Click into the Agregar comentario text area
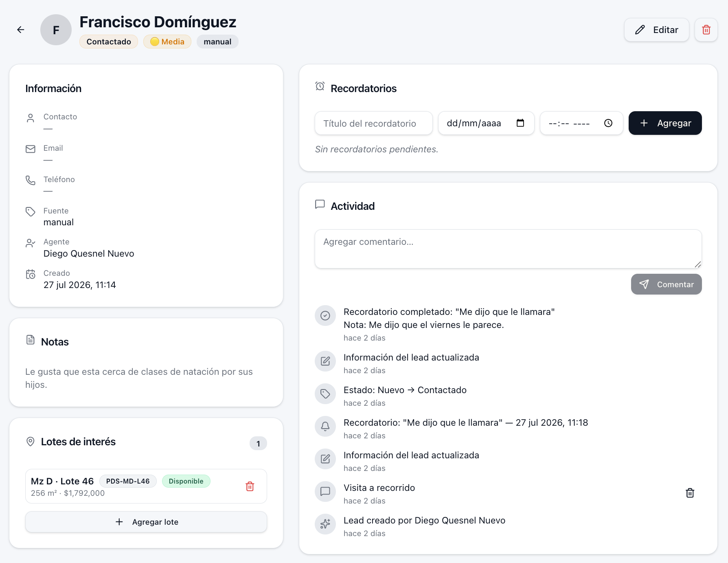The image size is (728, 563). [508, 249]
